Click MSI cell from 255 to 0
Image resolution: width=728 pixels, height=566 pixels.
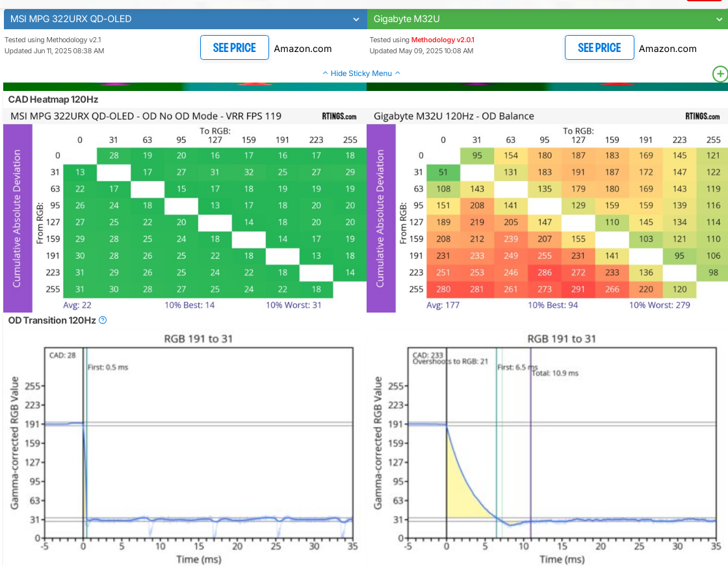(80, 289)
